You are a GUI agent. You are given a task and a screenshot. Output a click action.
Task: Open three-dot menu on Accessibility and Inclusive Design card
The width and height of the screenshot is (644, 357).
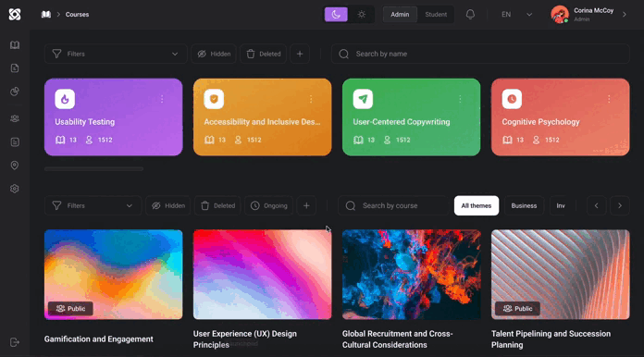[x=311, y=99]
